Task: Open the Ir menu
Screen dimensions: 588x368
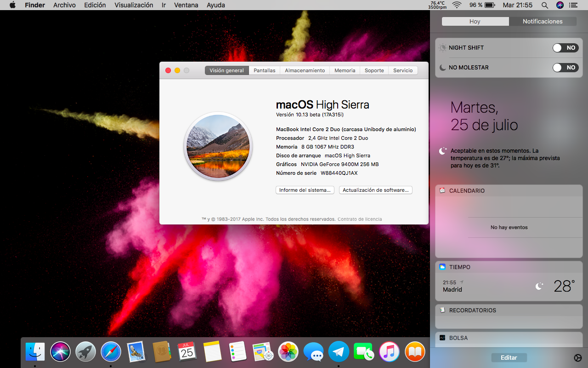Action: 164,5
